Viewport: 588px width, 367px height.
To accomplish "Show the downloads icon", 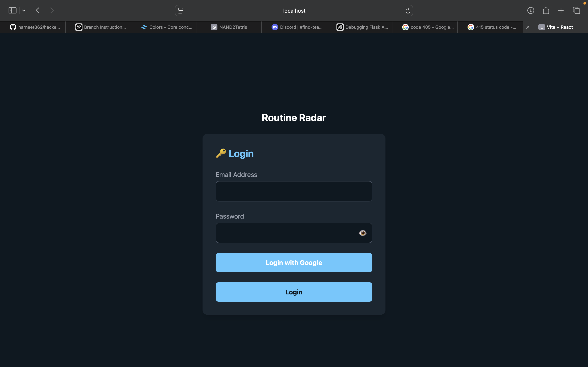I will [530, 10].
